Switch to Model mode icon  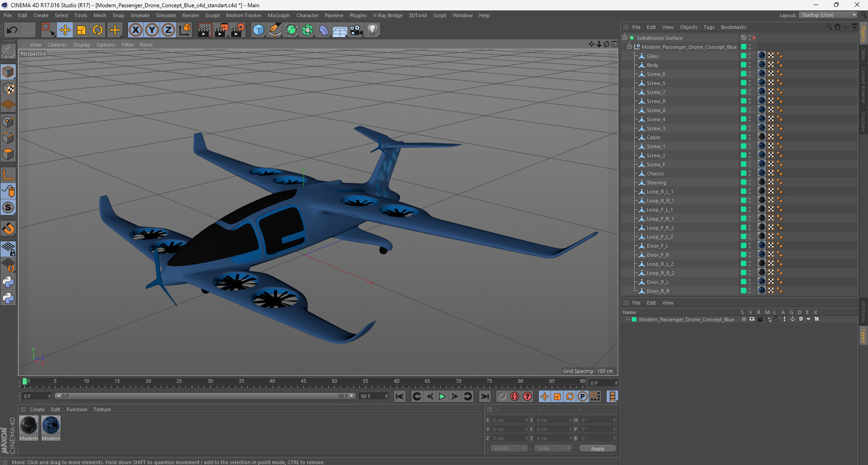click(8, 72)
